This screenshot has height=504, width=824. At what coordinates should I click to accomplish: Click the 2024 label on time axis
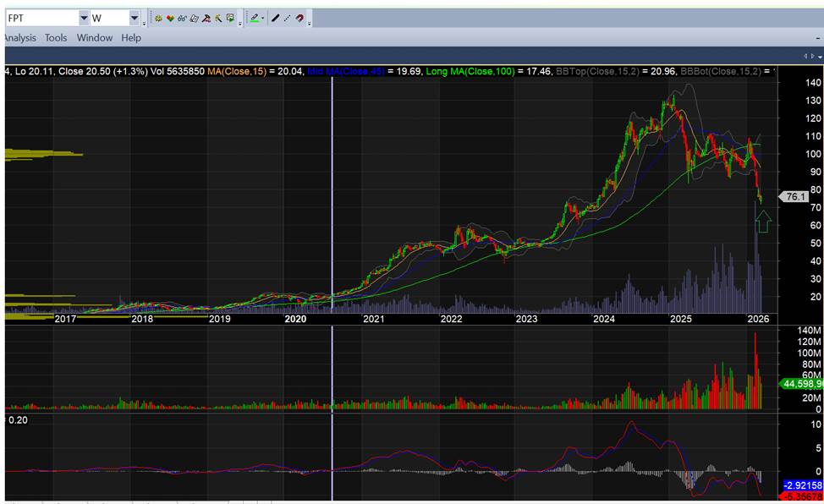coord(604,319)
